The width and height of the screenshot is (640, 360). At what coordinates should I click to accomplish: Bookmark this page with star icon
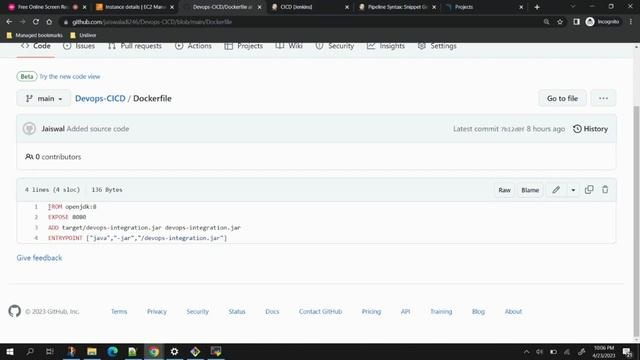click(560, 22)
